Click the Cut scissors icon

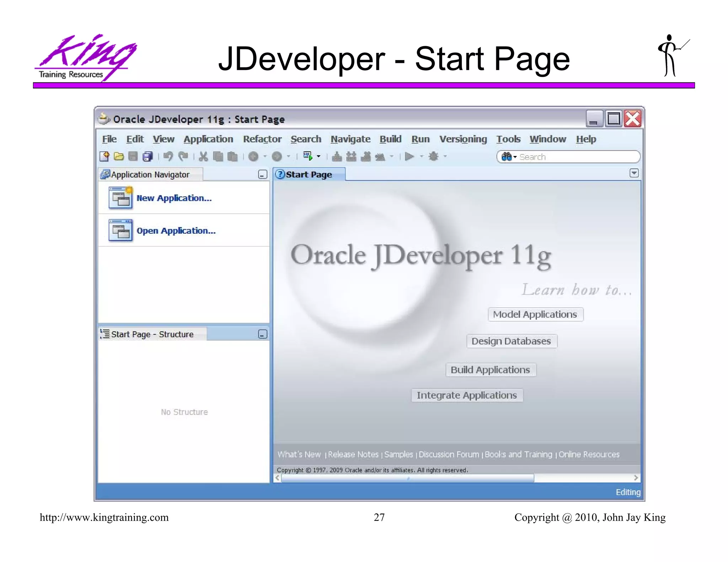(203, 156)
